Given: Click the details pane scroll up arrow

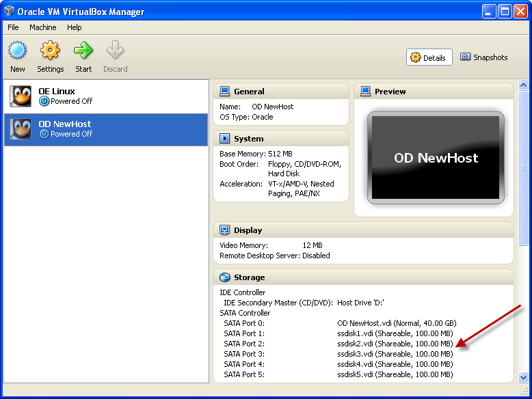Looking at the screenshot, I should (524, 85).
